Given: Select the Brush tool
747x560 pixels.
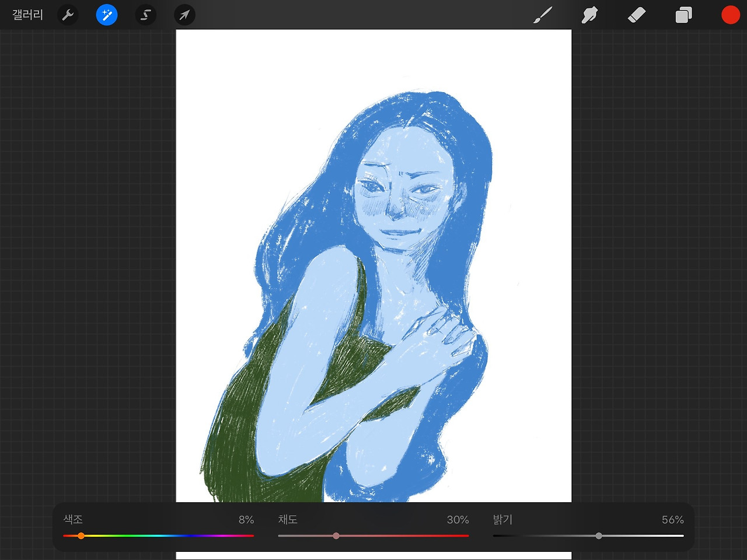Looking at the screenshot, I should pos(543,15).
